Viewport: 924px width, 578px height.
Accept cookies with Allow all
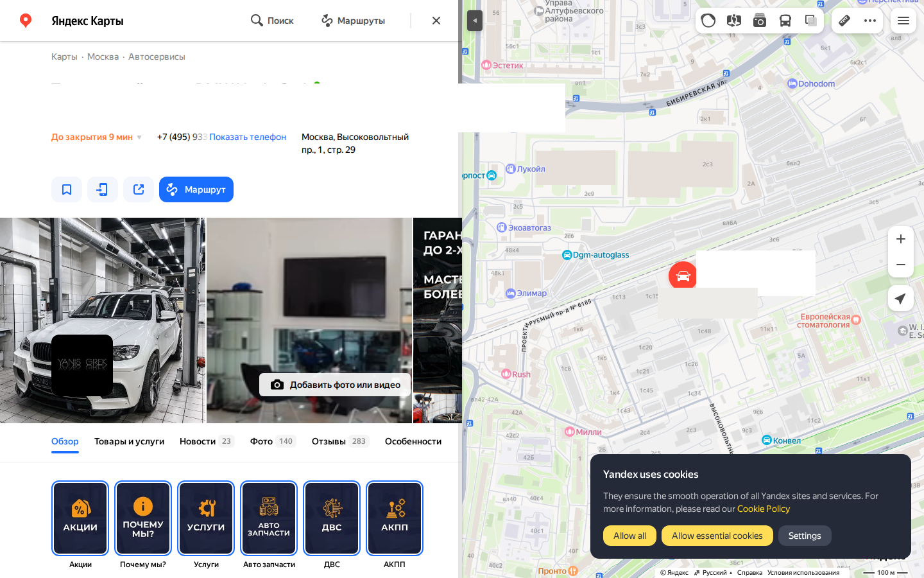coord(629,536)
